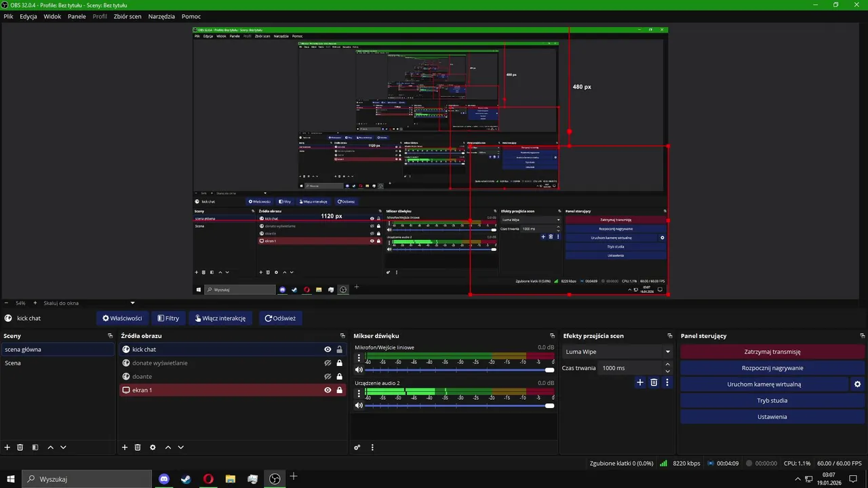The height and width of the screenshot is (488, 868).
Task: Open the Panele menu
Action: pos(77,16)
